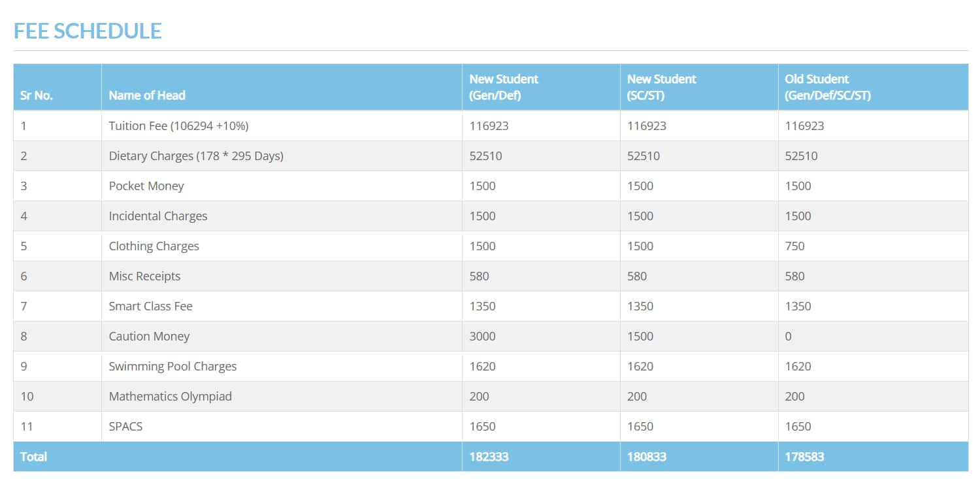
Task: Click the 182333 total for Gen/Def new students
Action: coord(489,457)
